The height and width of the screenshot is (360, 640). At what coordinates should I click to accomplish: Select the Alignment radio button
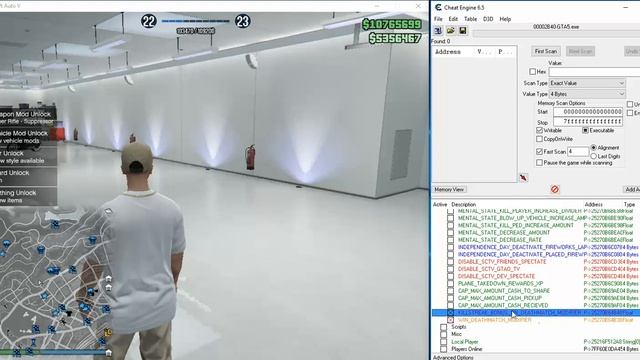[x=593, y=147]
